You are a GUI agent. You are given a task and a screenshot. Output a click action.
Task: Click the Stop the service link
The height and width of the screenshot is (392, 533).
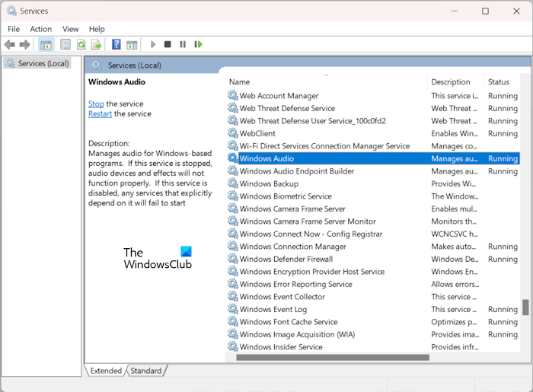coord(96,104)
